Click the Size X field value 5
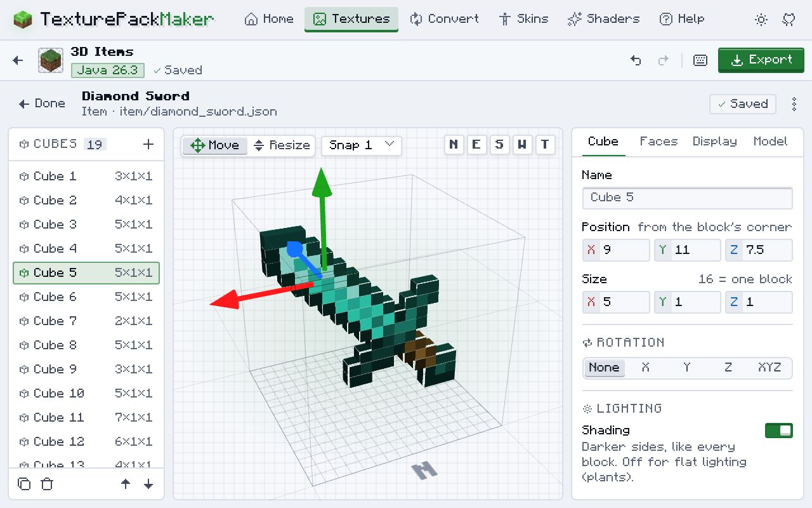The height and width of the screenshot is (508, 812). 616,302
